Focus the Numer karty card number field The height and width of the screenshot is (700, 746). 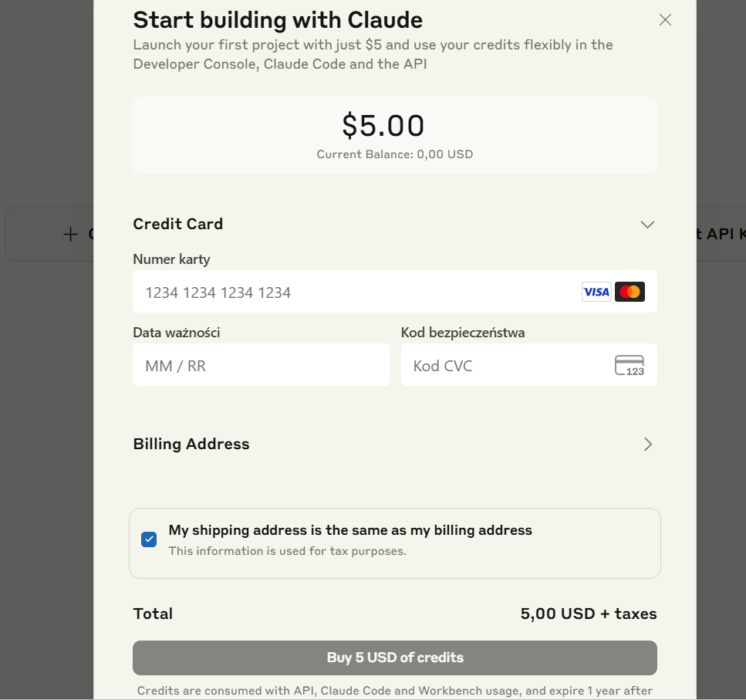point(355,292)
